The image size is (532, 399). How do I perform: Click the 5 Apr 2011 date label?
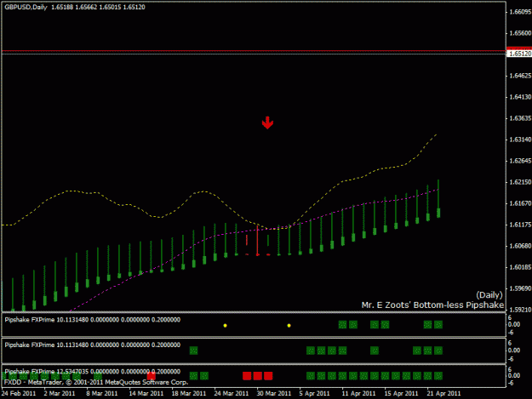pos(314,394)
